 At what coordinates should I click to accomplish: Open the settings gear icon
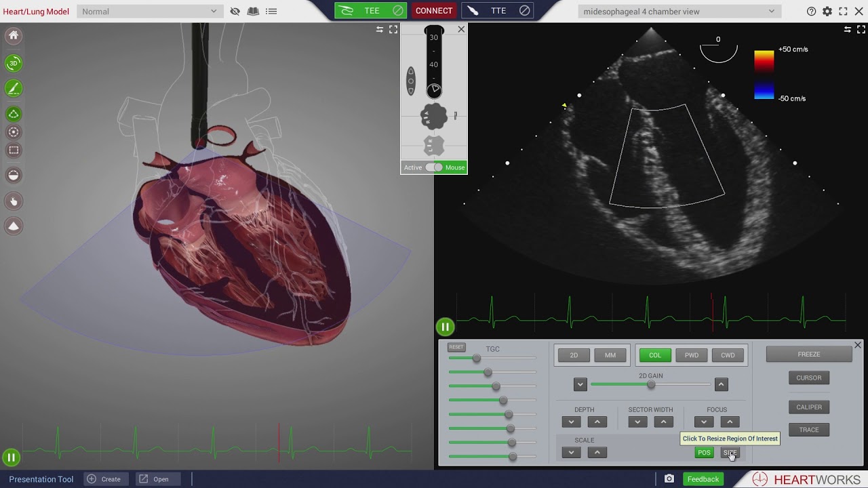[x=827, y=12]
